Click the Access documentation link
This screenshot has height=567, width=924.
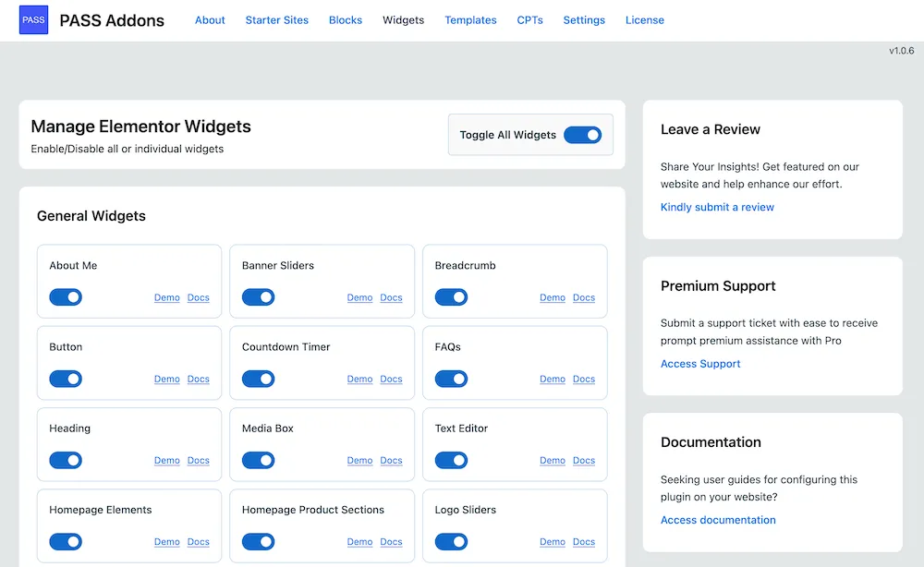(718, 520)
